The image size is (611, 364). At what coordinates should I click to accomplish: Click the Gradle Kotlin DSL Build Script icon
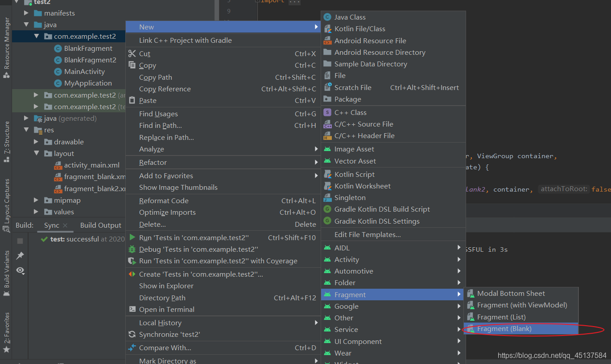[327, 209]
